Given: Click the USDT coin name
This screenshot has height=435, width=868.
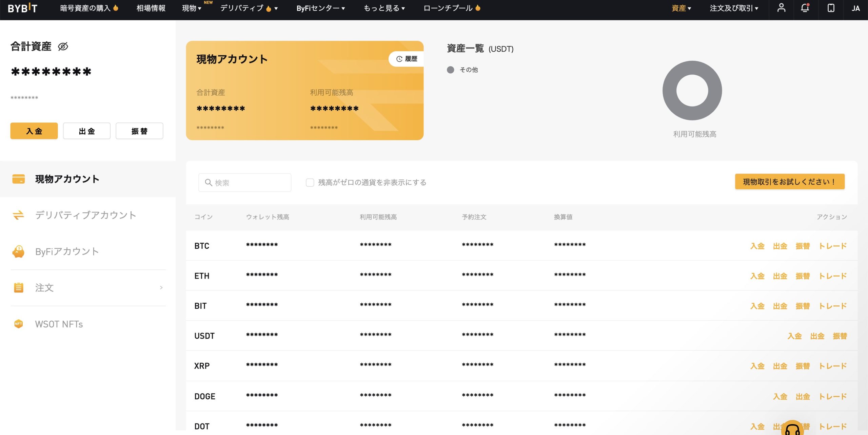Looking at the screenshot, I should pyautogui.click(x=204, y=336).
